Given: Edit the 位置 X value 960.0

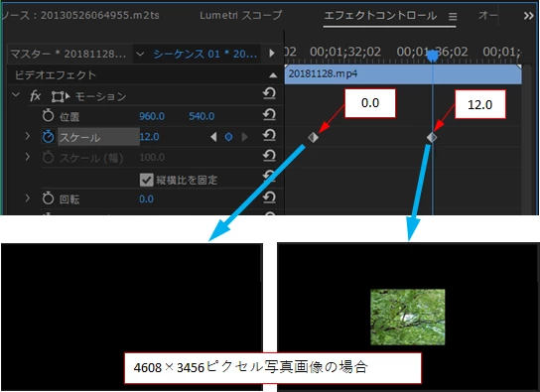Looking at the screenshot, I should coord(152,116).
